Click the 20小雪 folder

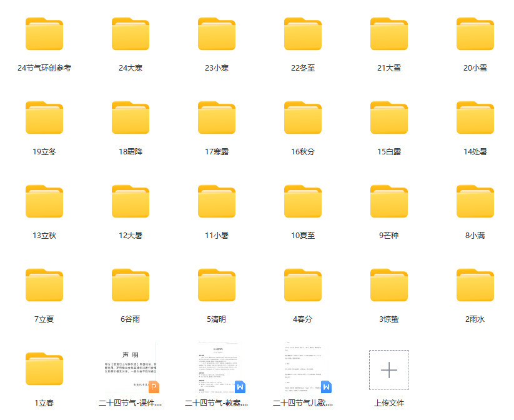(x=475, y=34)
